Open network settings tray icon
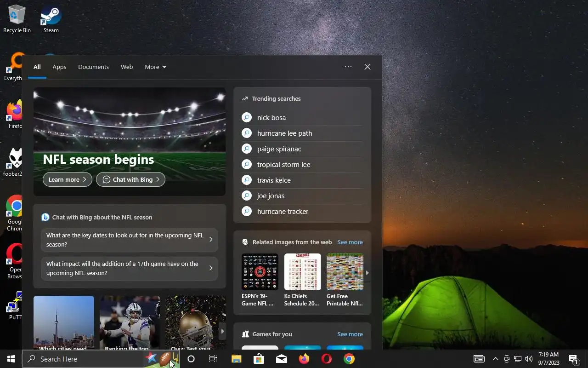This screenshot has width=588, height=368. [x=518, y=359]
